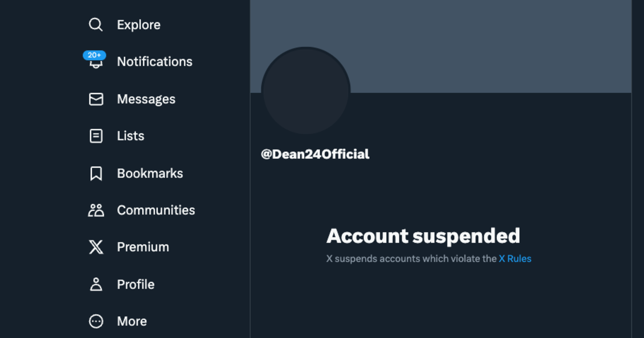Open Bookmarks using the bookmark icon
644x338 pixels.
(96, 173)
